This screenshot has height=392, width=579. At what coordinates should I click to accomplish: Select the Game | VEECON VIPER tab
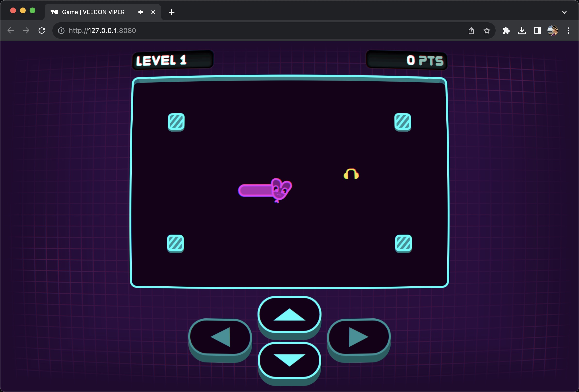(x=93, y=12)
